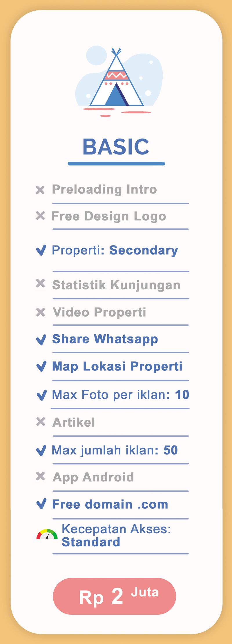Click the checkmark beside Map Lokasi Properti
The width and height of the screenshot is (232, 644).
[41, 366]
